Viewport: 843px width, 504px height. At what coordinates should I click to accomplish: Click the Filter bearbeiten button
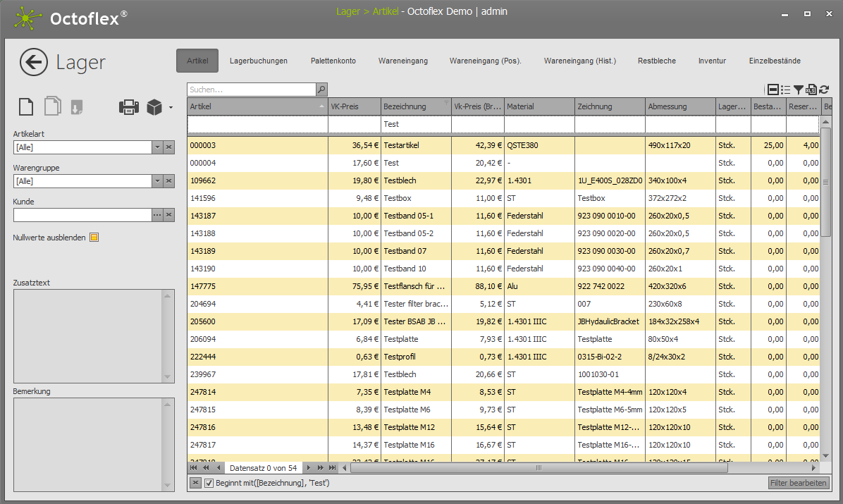click(x=799, y=483)
